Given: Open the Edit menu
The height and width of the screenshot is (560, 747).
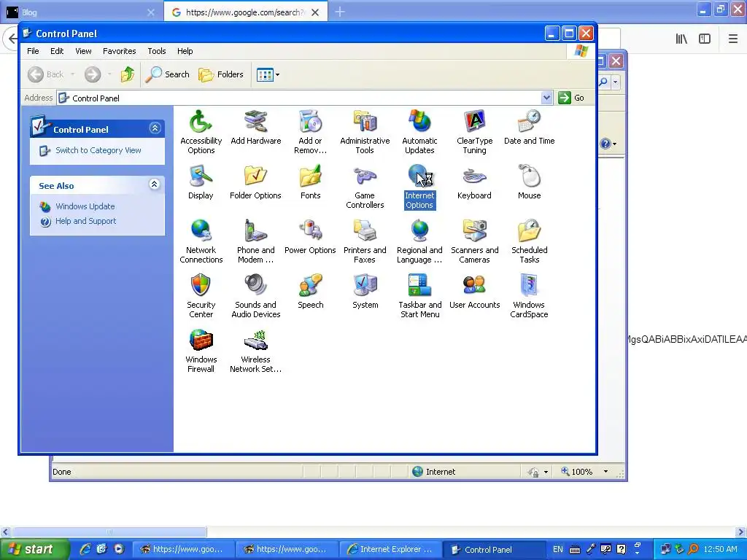Looking at the screenshot, I should (57, 51).
